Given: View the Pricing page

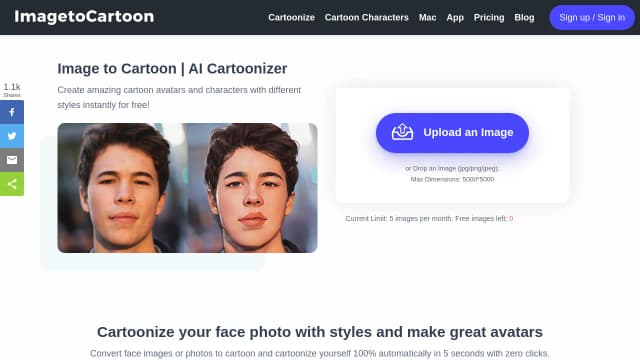Looking at the screenshot, I should coord(489,18).
